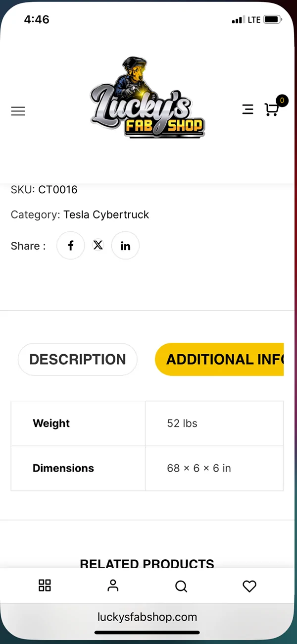Select the Additional Info tab

point(219,359)
